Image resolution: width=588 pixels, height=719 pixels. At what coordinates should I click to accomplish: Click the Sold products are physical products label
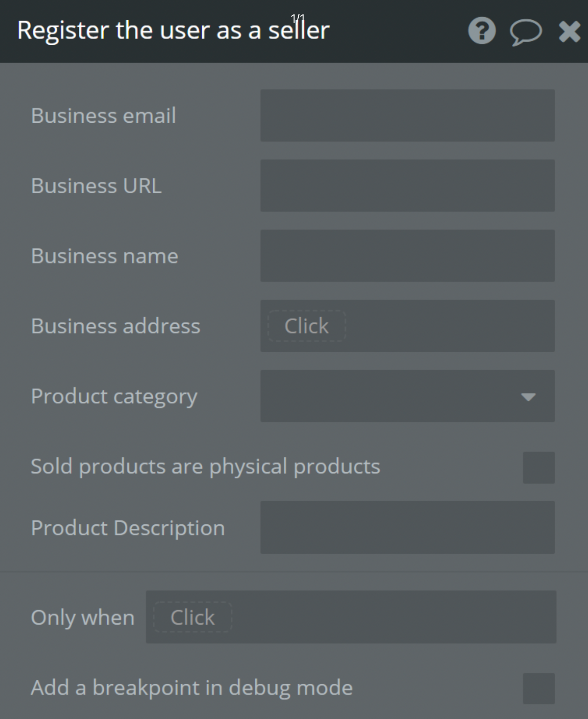pyautogui.click(x=205, y=466)
